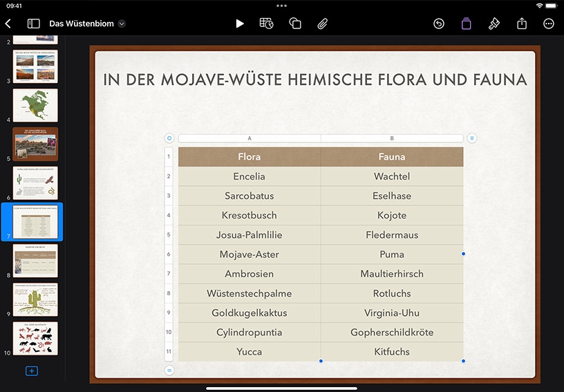Select slide 3 thumbnail
This screenshot has width=564, height=392.
35,66
